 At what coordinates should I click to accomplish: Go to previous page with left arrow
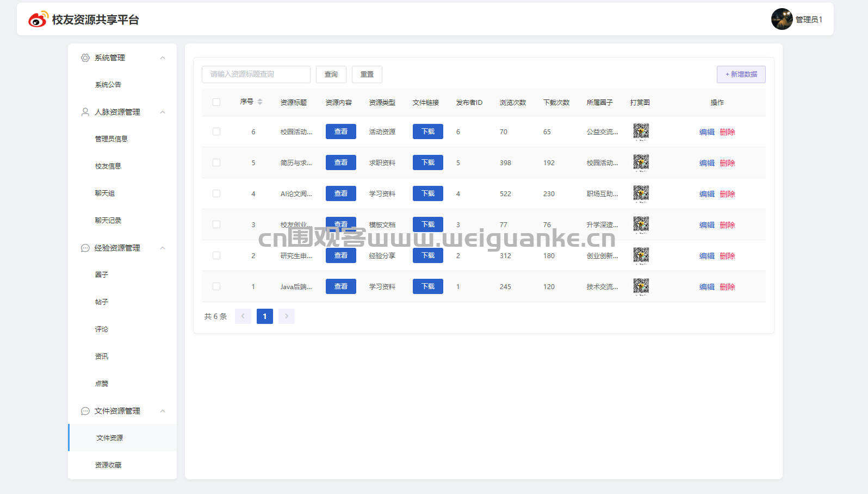[x=243, y=316]
